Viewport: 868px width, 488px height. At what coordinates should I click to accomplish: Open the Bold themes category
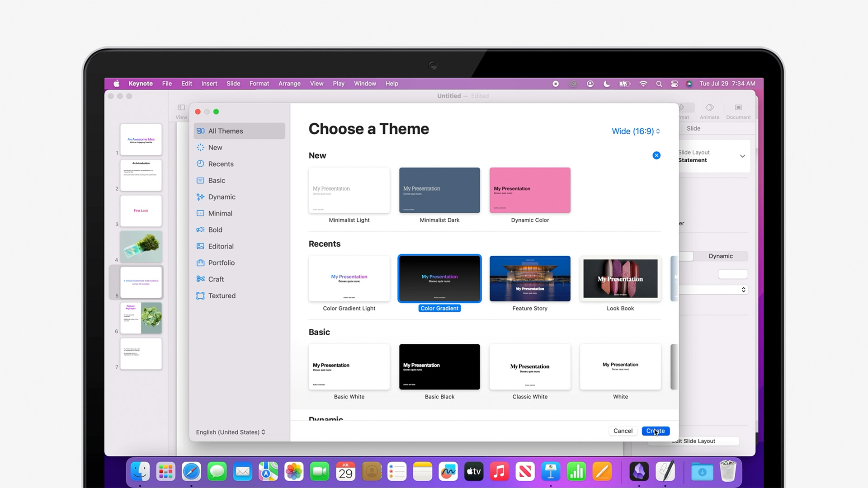(x=215, y=230)
